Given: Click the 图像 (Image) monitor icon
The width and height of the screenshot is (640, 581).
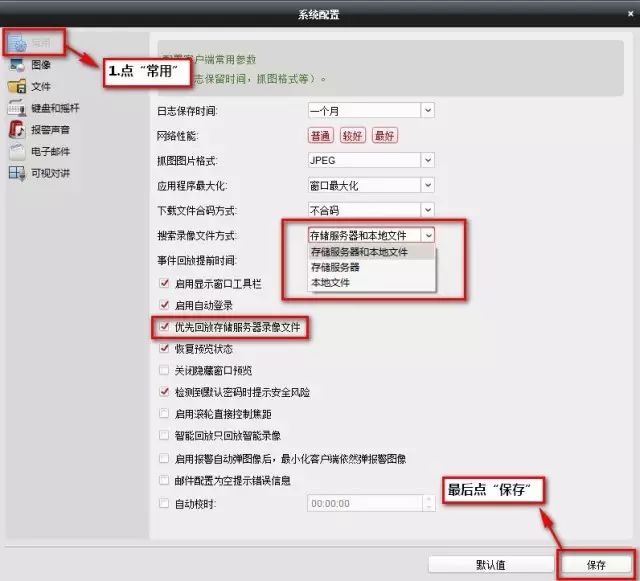Looking at the screenshot, I should (16, 65).
